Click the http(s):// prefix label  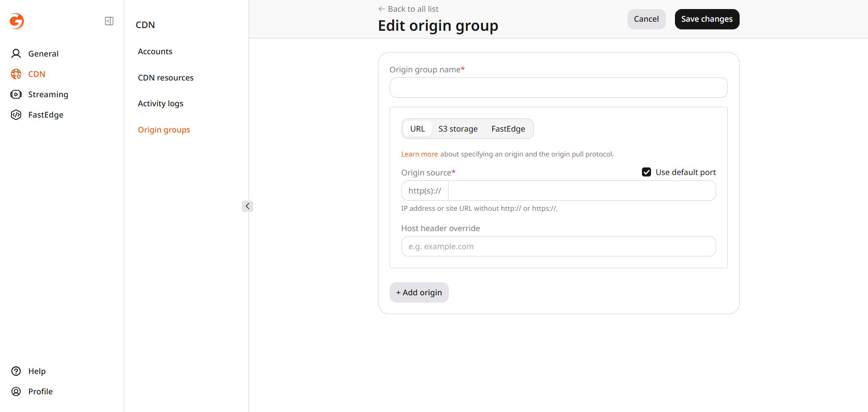click(425, 191)
